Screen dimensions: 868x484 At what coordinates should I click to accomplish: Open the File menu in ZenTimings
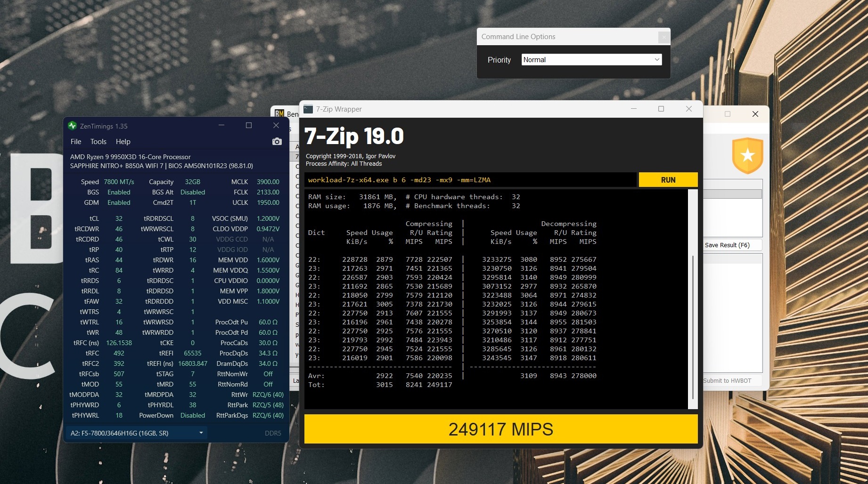76,142
